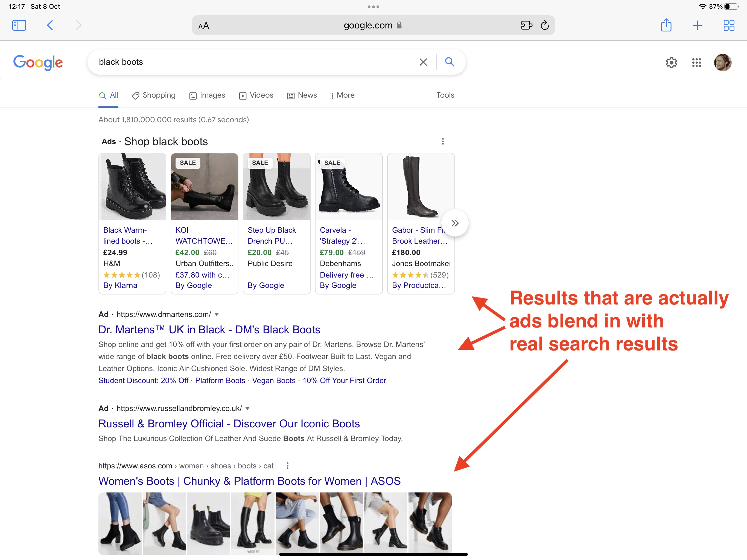Open Dr. Martens UK in Black ad link

209,330
